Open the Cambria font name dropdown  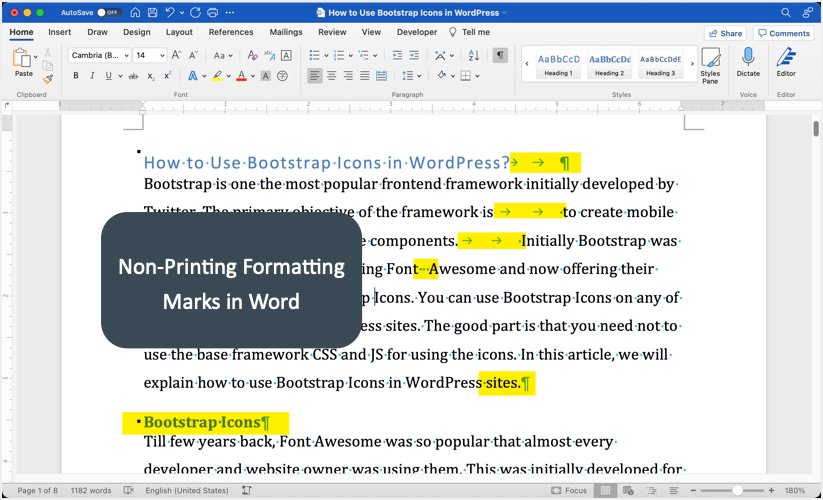[99, 55]
